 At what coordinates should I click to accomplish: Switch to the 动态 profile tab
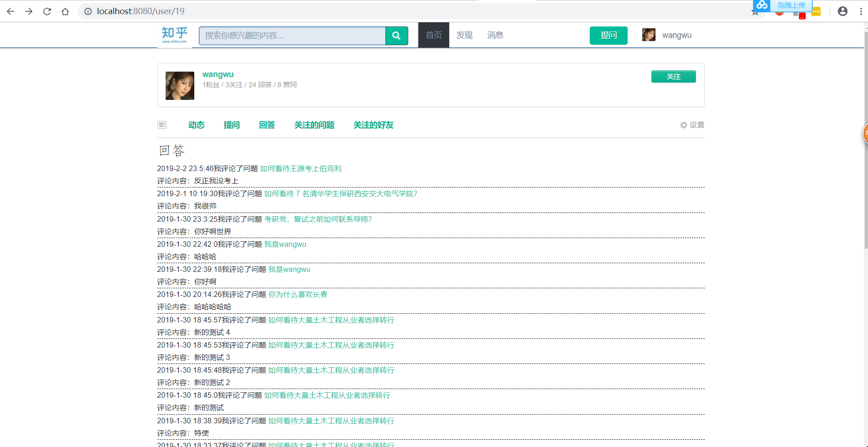point(196,125)
